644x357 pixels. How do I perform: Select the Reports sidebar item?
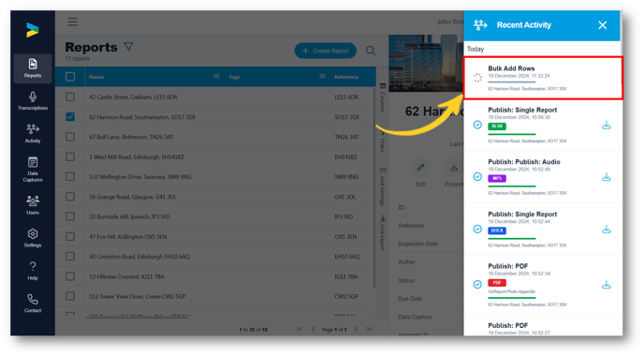33,68
